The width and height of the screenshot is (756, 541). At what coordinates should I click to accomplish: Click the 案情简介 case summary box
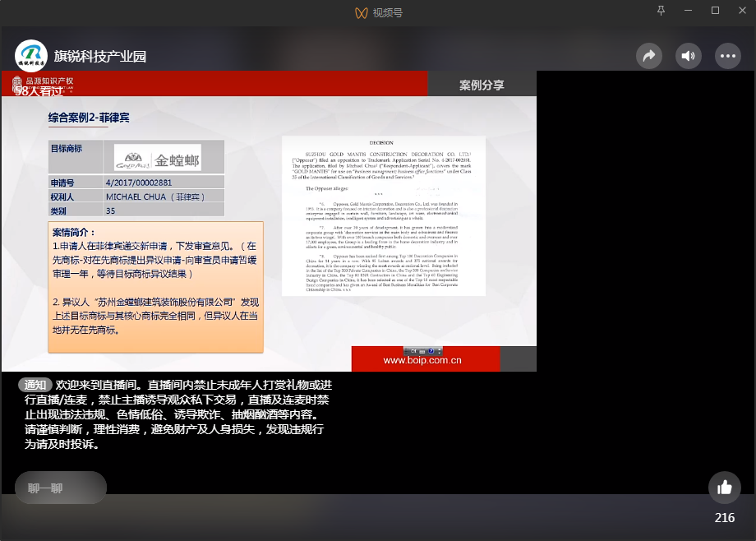(x=156, y=287)
